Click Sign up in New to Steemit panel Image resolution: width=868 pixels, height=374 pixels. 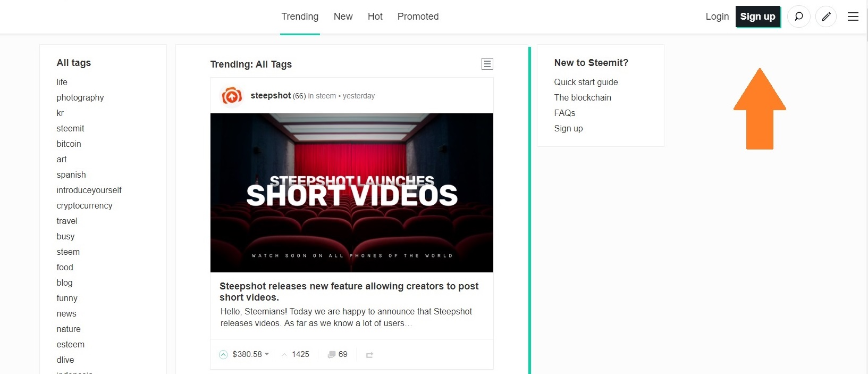(x=568, y=128)
